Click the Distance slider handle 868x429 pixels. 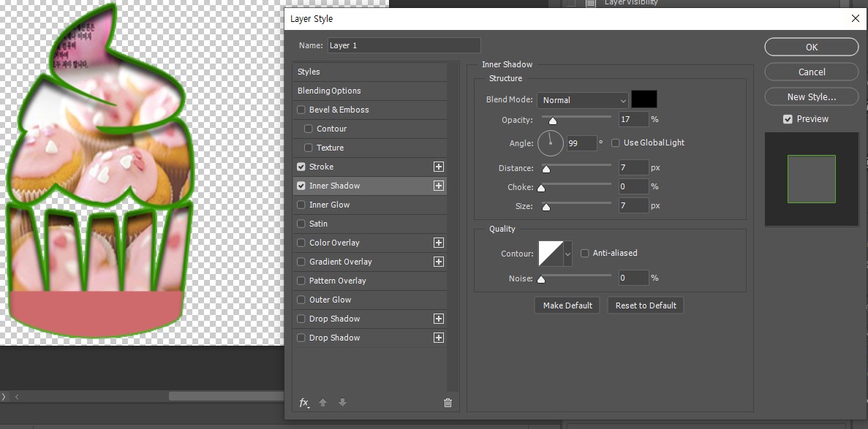pyautogui.click(x=546, y=169)
